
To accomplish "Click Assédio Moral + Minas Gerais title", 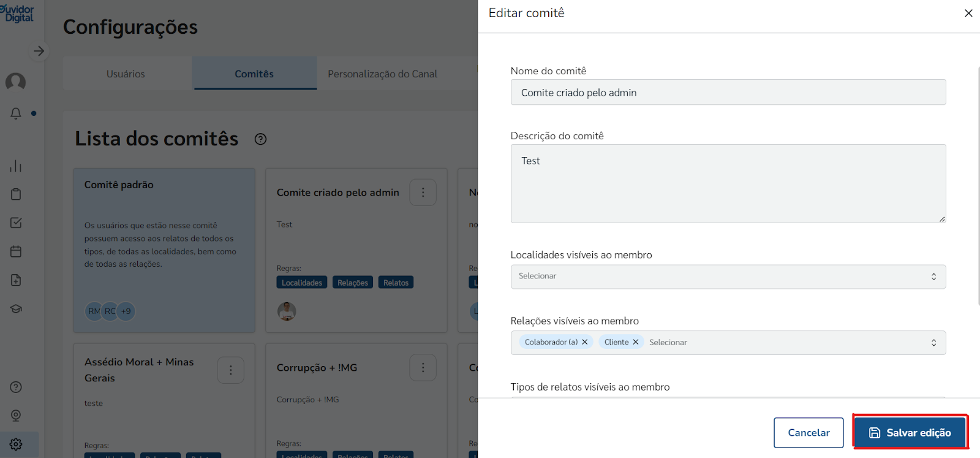I will (x=139, y=370).
